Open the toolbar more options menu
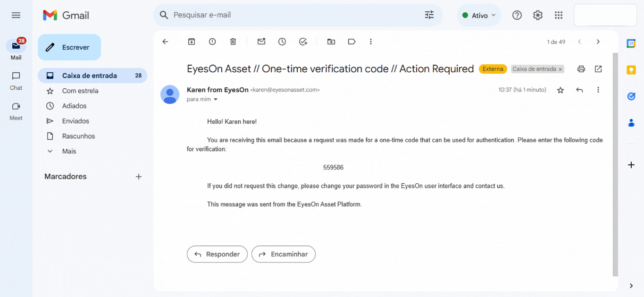 [x=371, y=42]
